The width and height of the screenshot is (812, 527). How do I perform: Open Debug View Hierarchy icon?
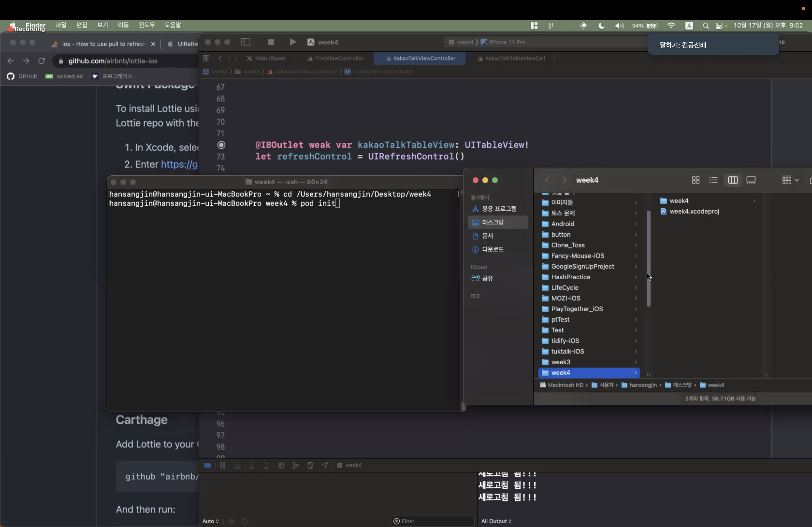click(x=281, y=465)
